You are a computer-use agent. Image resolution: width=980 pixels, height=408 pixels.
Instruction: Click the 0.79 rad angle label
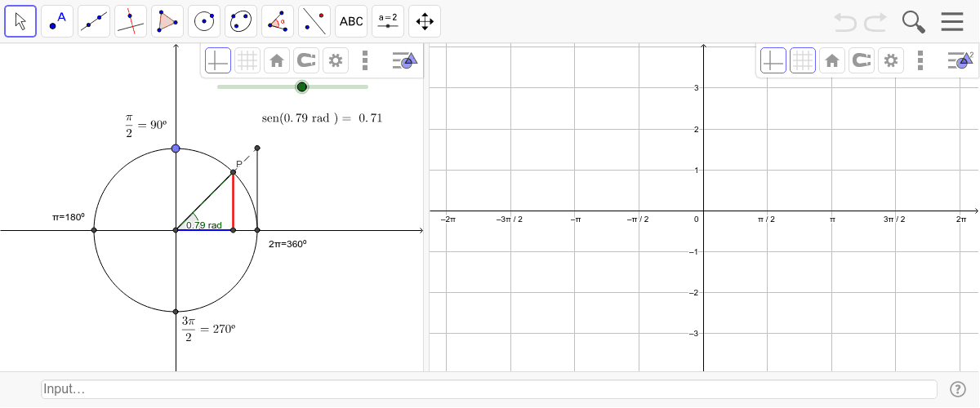(203, 225)
